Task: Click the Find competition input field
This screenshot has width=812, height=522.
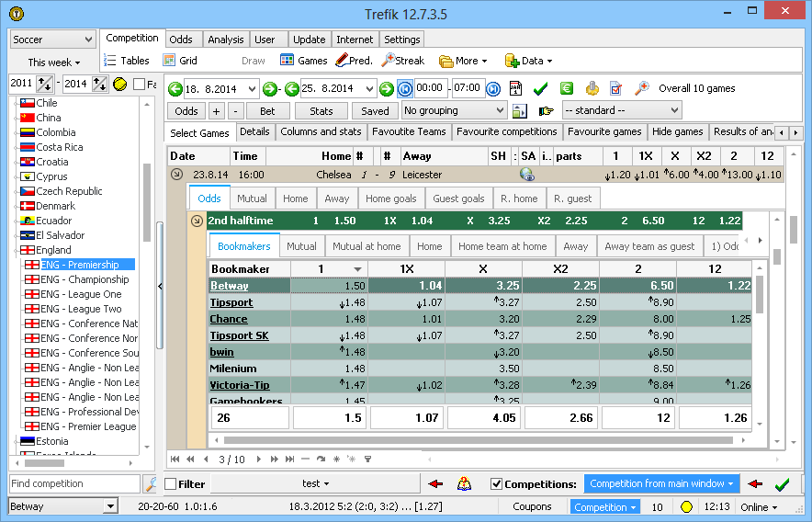Action: (73, 484)
